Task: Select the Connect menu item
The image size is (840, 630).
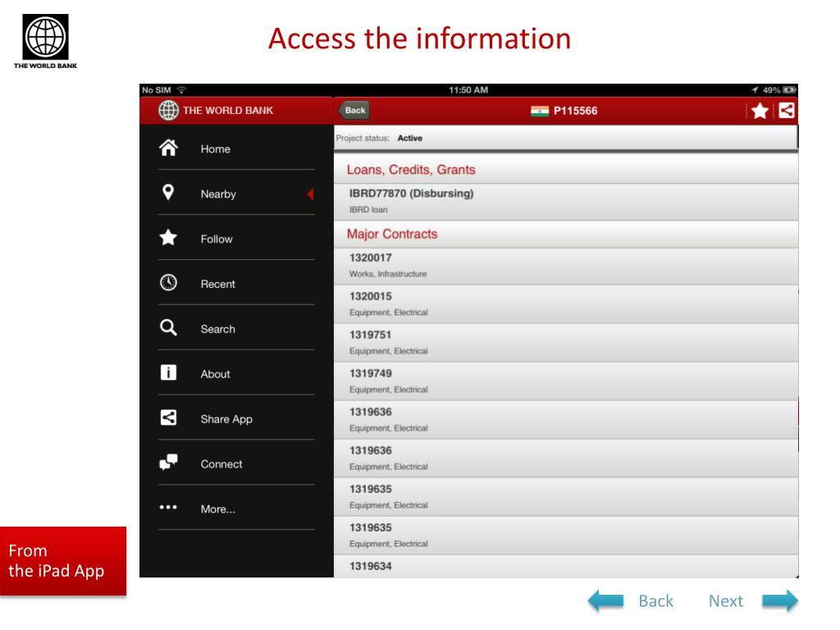Action: pos(236,463)
